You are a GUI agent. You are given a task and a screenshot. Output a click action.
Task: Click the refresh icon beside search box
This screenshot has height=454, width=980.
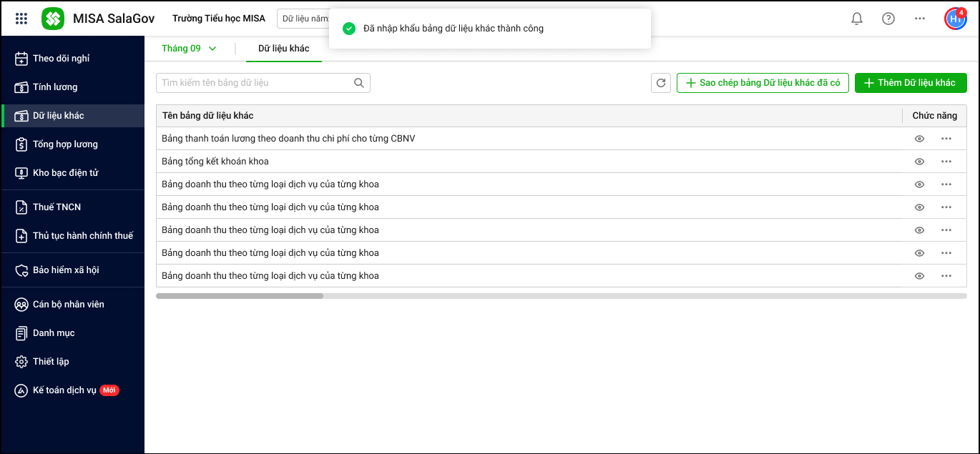point(661,83)
